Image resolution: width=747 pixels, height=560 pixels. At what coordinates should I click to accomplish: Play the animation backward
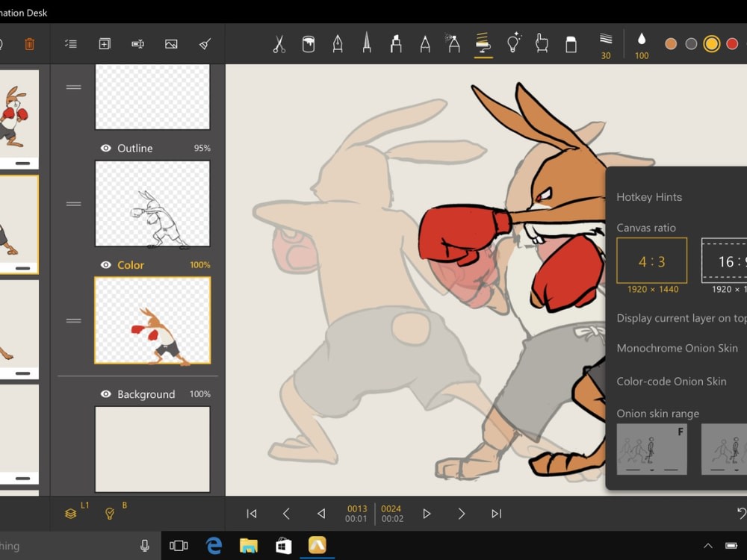click(x=321, y=514)
